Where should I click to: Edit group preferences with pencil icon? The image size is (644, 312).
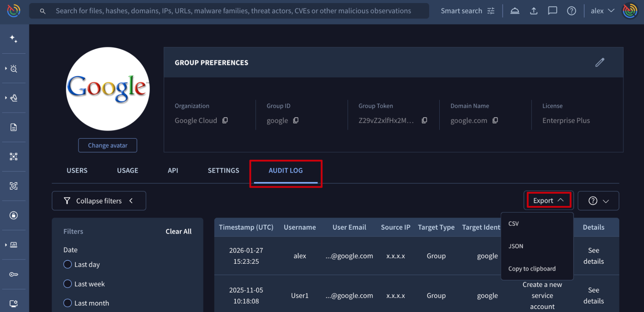600,63
